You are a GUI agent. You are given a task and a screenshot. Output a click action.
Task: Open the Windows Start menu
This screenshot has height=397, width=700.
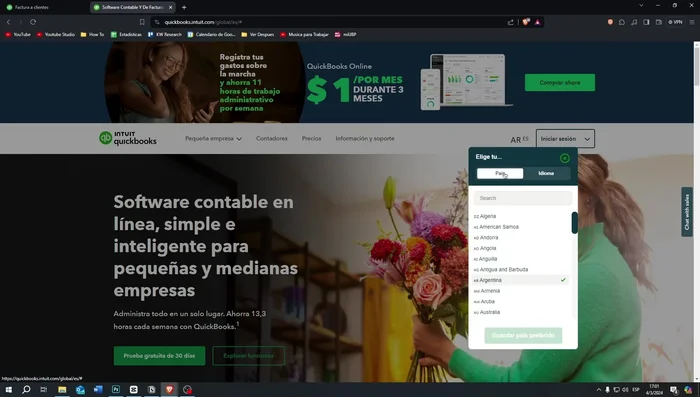click(8, 389)
